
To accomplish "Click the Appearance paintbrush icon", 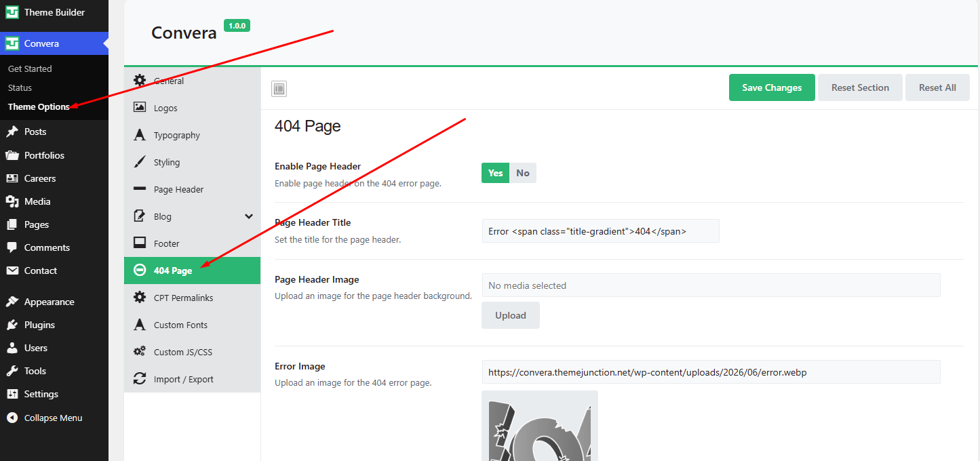I will [x=12, y=302].
